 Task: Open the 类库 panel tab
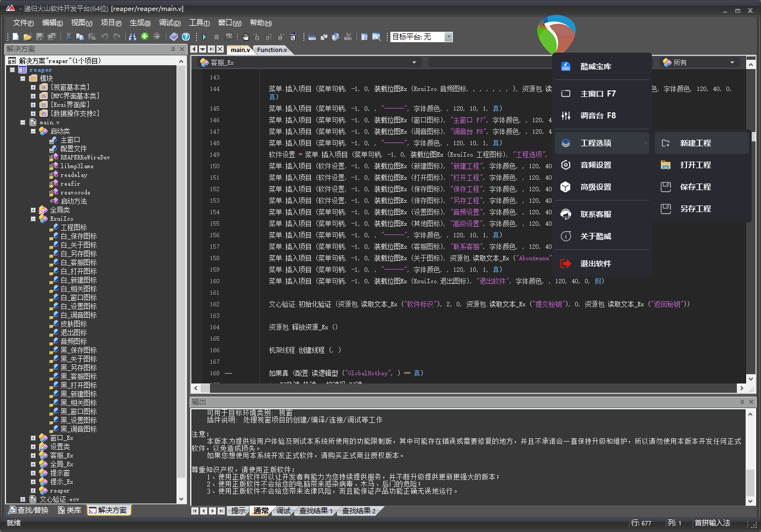pyautogui.click(x=70, y=510)
